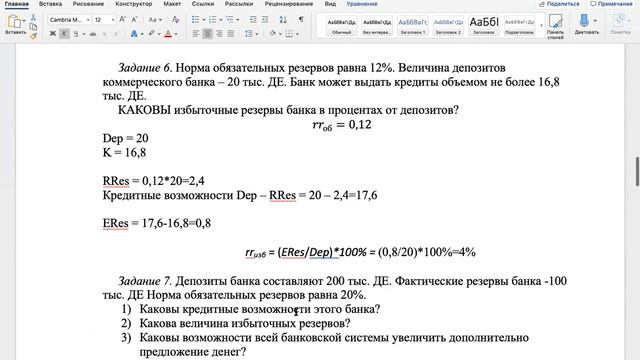Image resolution: width=640 pixels, height=360 pixels.
Task: Align text to the left
Action: click(x=196, y=34)
